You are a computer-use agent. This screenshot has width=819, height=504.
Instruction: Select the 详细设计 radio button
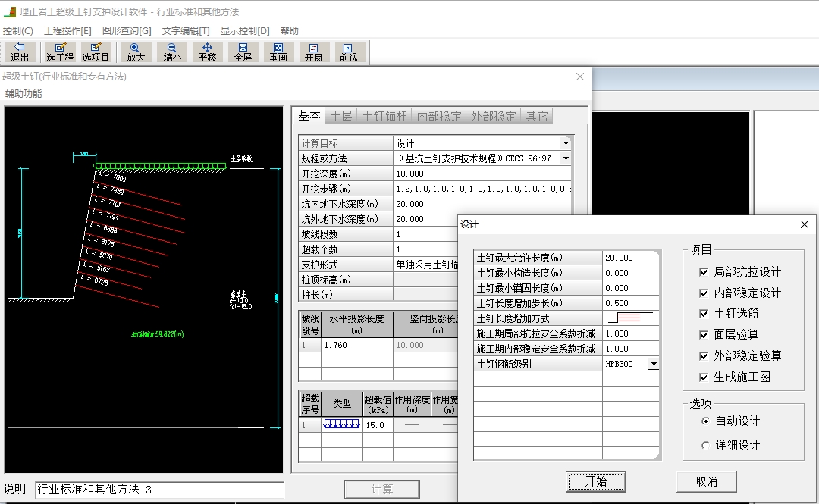coord(706,445)
